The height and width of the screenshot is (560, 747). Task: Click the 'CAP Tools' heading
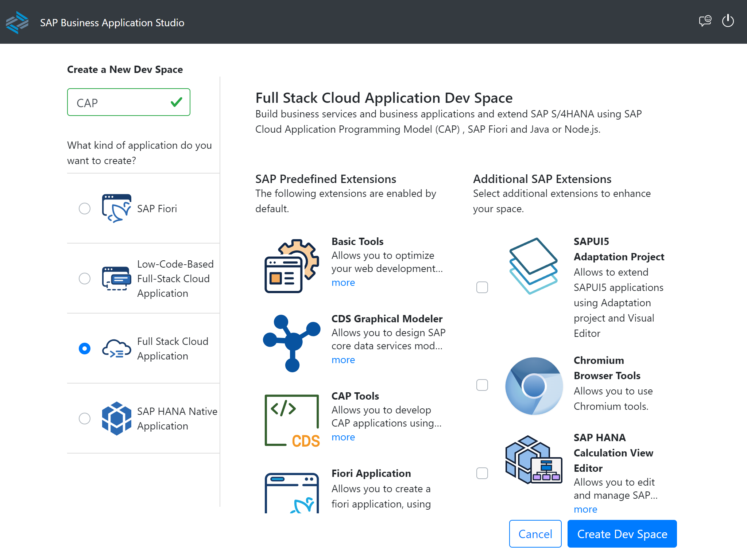tap(355, 396)
